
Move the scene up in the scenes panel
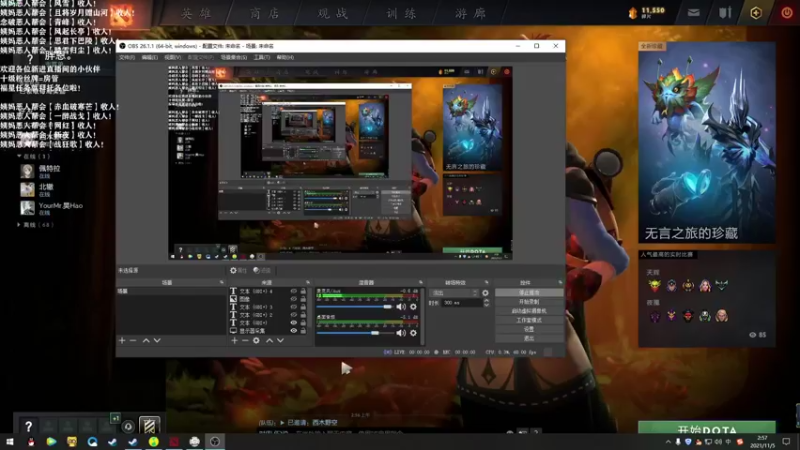(x=146, y=340)
